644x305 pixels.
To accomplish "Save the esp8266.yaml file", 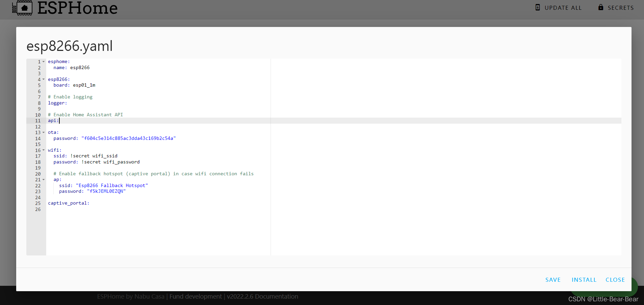I will coord(553,280).
